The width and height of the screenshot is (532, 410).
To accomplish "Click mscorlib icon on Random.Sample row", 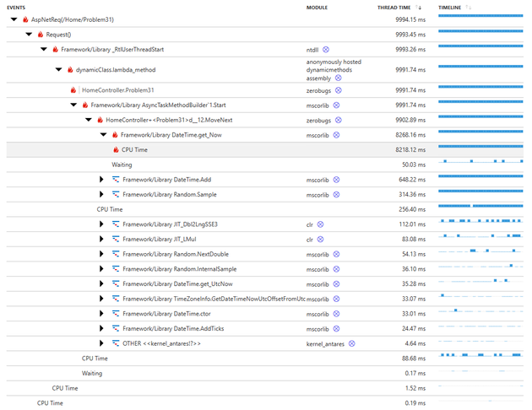I will (x=336, y=195).
